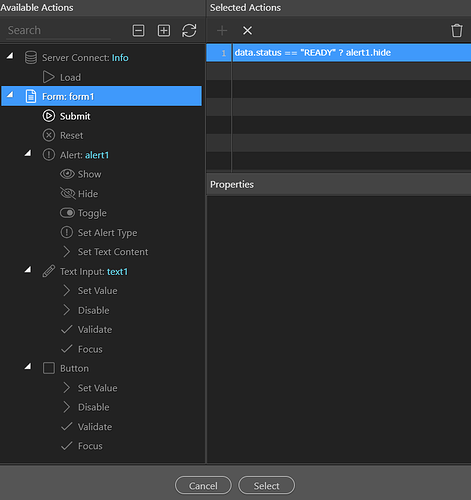This screenshot has width=471, height=500.
Task: Click the plus add action icon
Action: 222,31
